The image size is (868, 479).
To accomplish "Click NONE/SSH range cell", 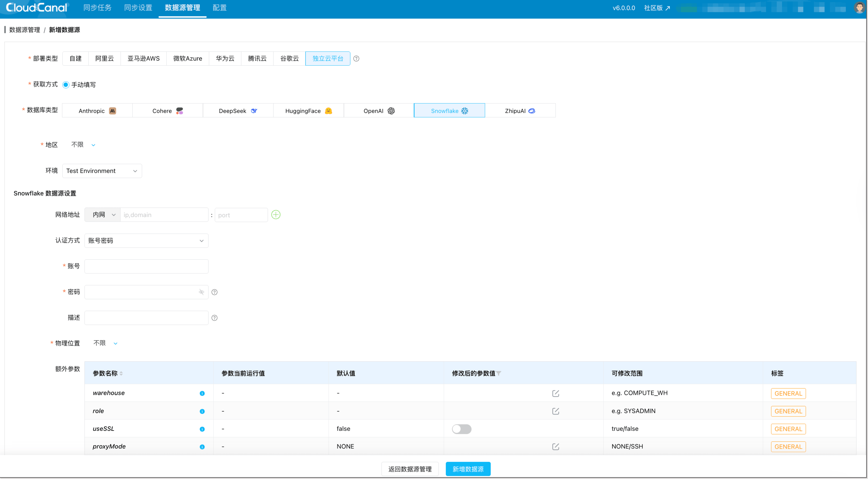I will coord(627,446).
